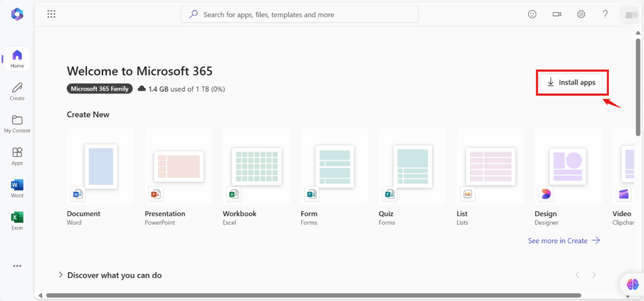The image size is (644, 301).
Task: Click the Forms badge on Form card
Action: tap(312, 194)
